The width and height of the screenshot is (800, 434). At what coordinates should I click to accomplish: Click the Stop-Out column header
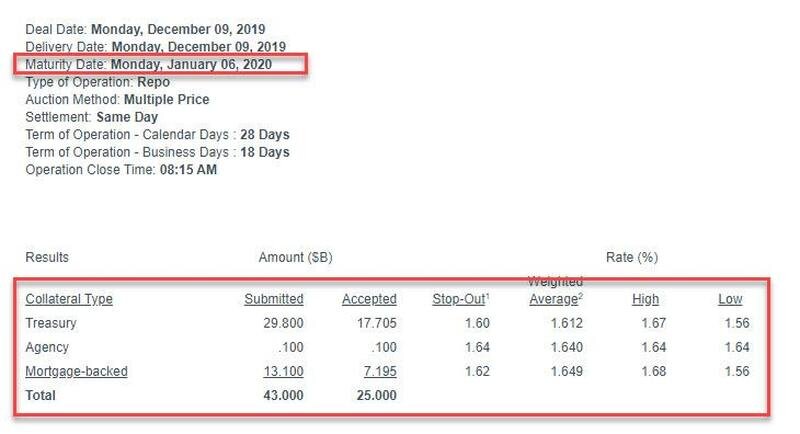click(461, 299)
